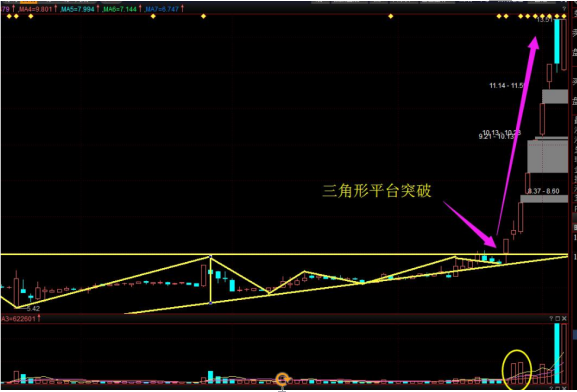
Task: Click the leftmost yellow diamond info marker
Action: (x=9, y=16)
